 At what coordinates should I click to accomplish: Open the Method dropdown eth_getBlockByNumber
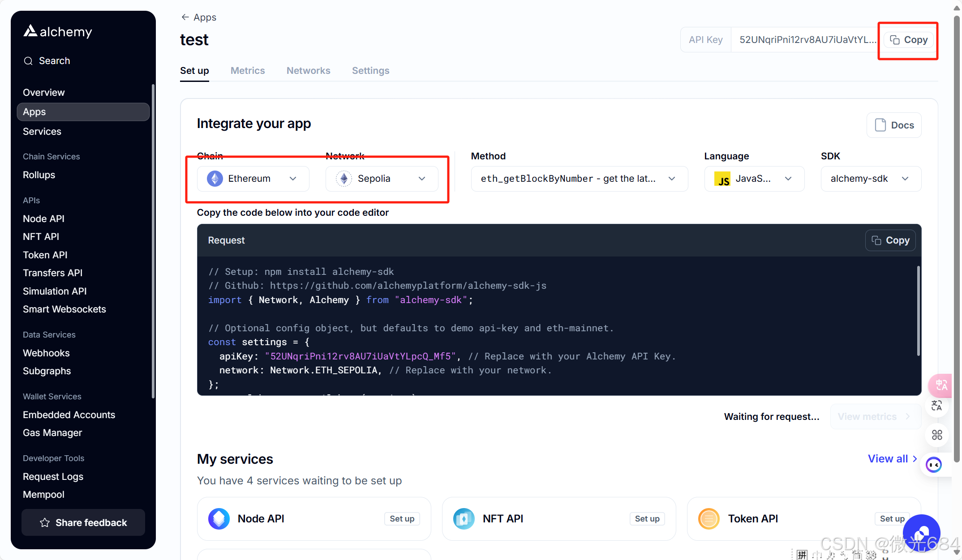(x=579, y=179)
